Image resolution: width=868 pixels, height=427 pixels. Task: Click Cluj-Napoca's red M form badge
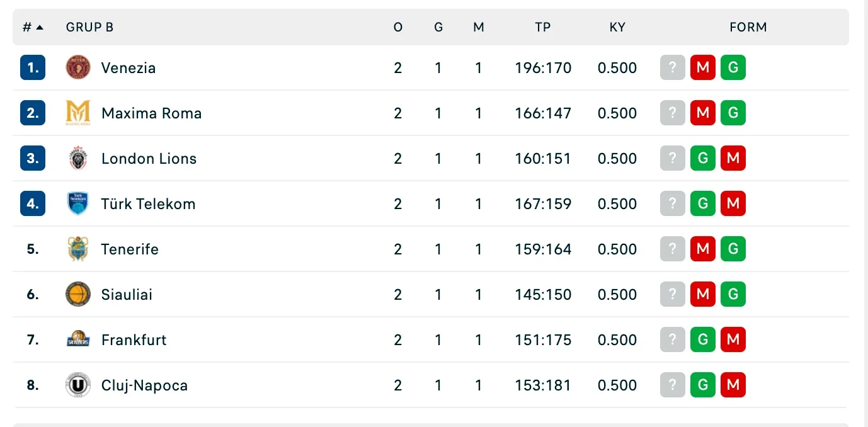pos(733,385)
